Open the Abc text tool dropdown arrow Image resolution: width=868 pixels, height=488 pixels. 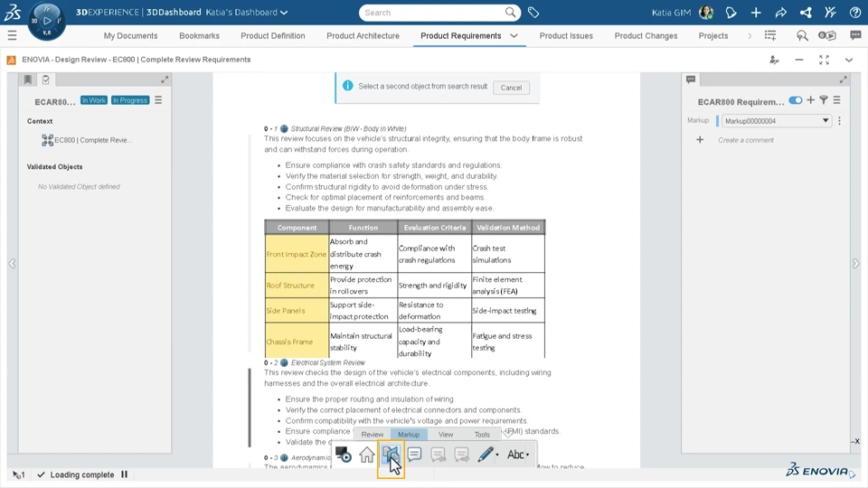[x=527, y=455]
